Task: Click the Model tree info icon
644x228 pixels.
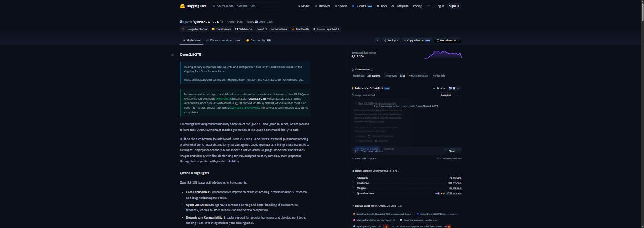Action: pyautogui.click(x=399, y=171)
